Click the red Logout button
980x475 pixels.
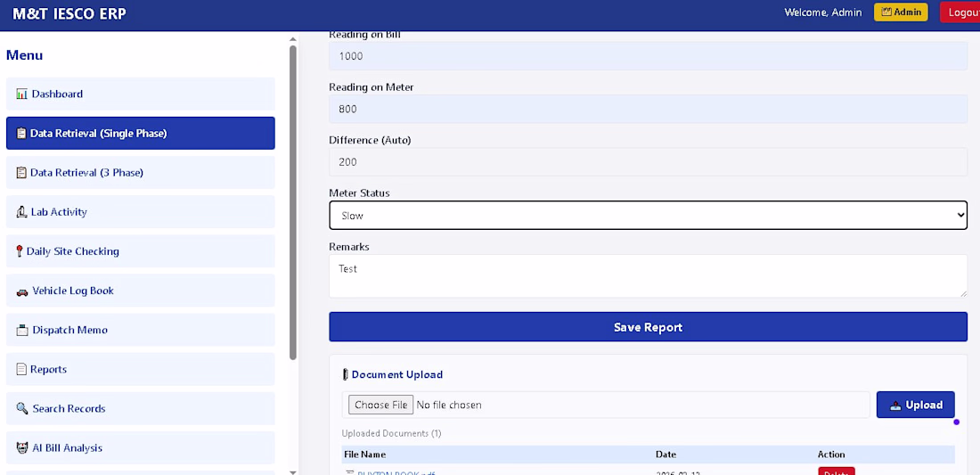point(960,12)
